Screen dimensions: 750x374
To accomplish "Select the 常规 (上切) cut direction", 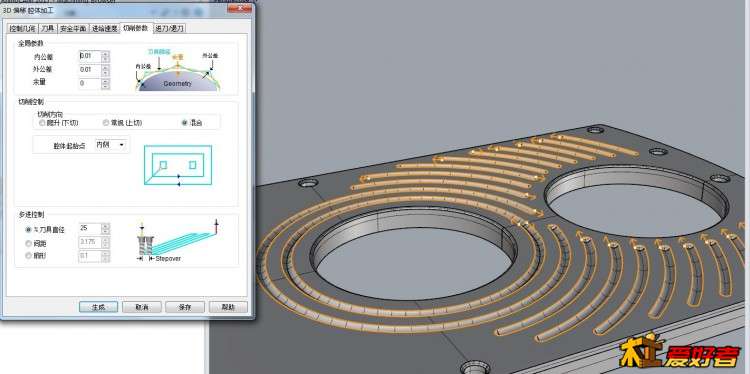I will click(x=122, y=123).
